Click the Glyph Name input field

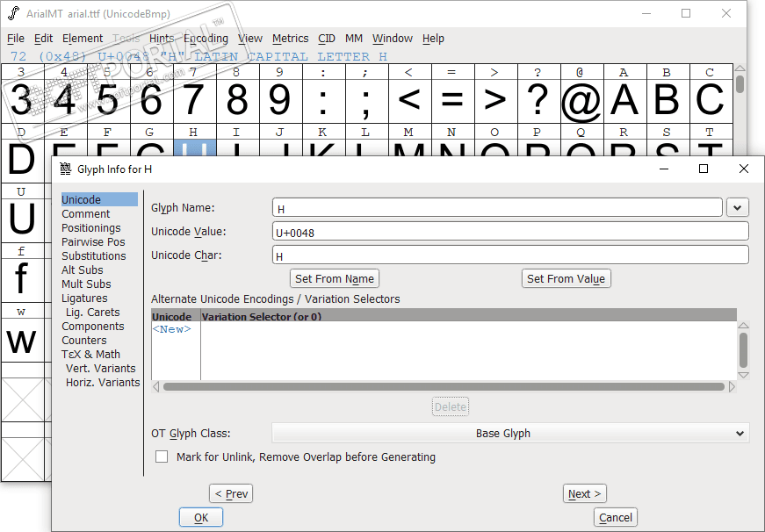(497, 208)
